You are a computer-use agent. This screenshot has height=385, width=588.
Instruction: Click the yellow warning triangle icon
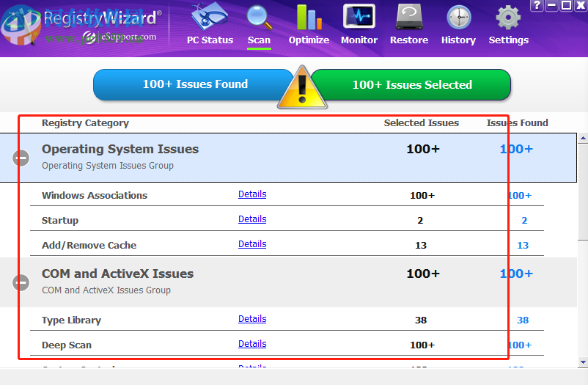tap(301, 89)
